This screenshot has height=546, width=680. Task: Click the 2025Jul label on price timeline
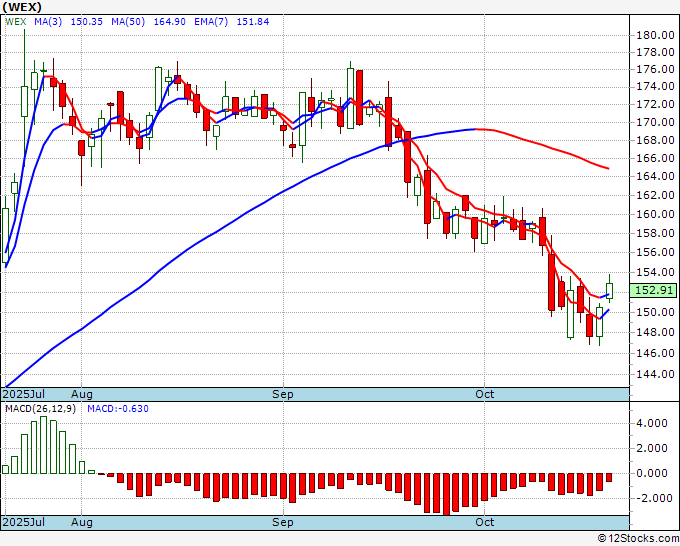pyautogui.click(x=23, y=394)
